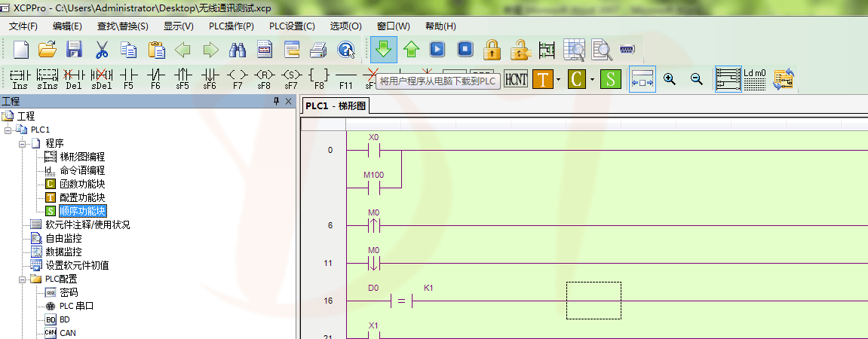This screenshot has width=868, height=339.
Task: Open the PLC操作(P) menu
Action: [232, 26]
